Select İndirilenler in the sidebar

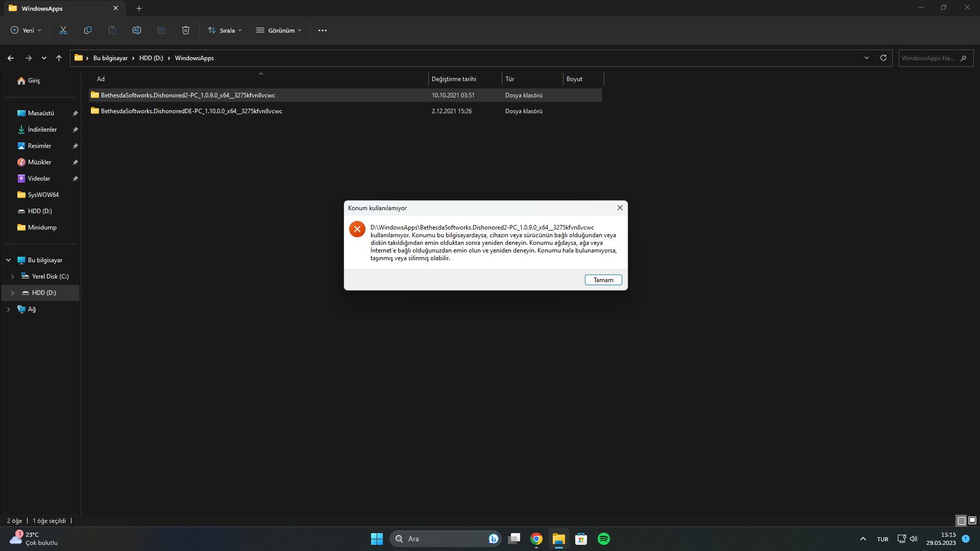(42, 130)
